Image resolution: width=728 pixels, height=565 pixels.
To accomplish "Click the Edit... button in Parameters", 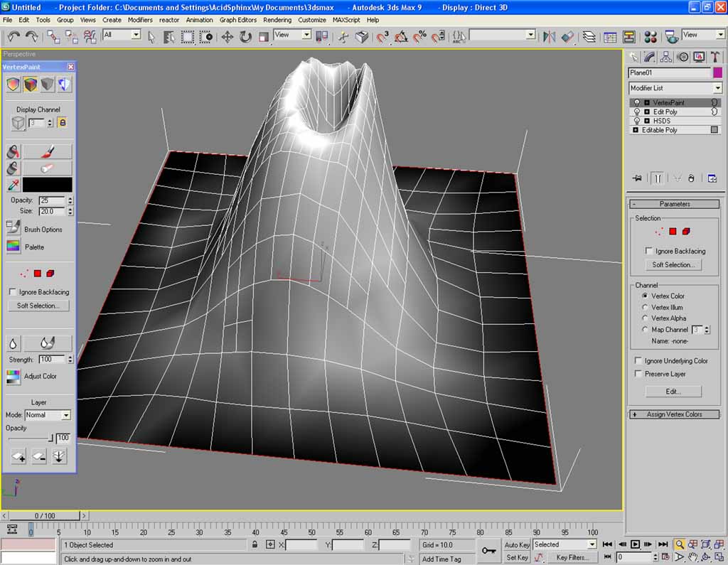I will click(x=673, y=392).
